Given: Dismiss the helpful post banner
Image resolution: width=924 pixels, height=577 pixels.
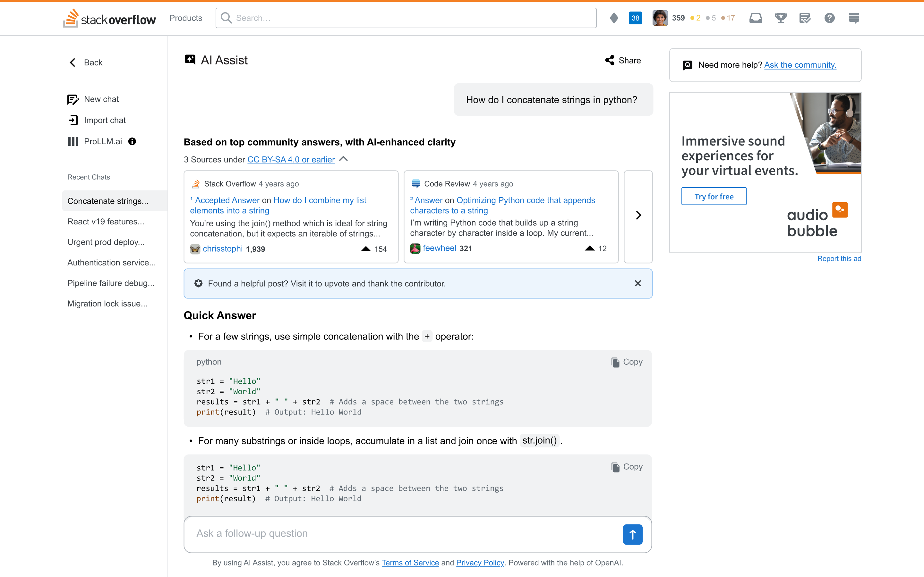Looking at the screenshot, I should pyautogui.click(x=637, y=283).
